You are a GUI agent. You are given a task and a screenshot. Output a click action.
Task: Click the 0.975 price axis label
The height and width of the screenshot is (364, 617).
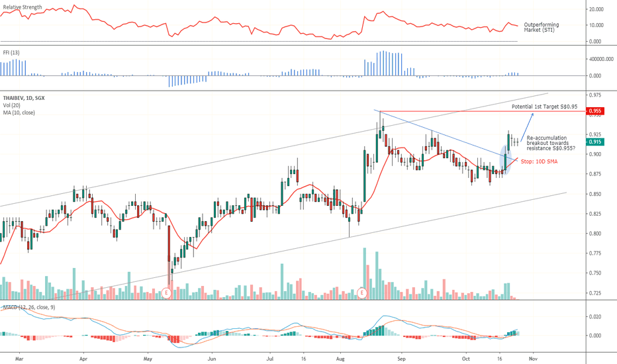pos(594,95)
